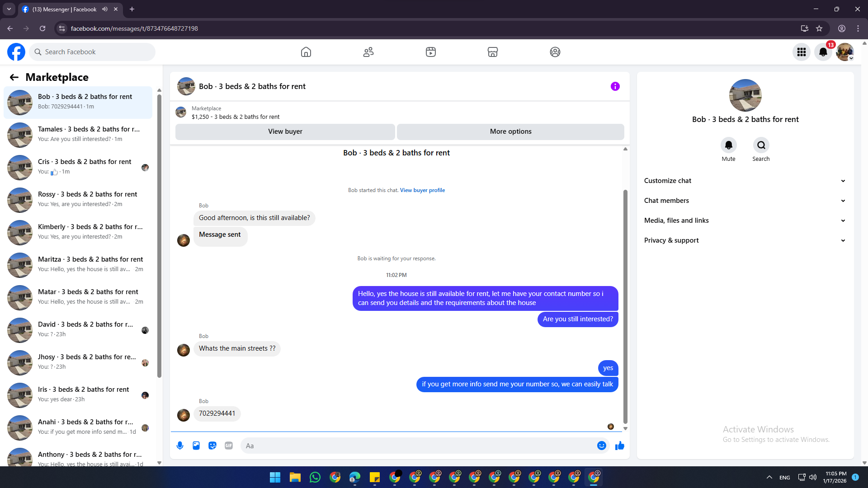Attach a photo using the image icon
This screenshot has height=488, width=868.
click(x=196, y=446)
